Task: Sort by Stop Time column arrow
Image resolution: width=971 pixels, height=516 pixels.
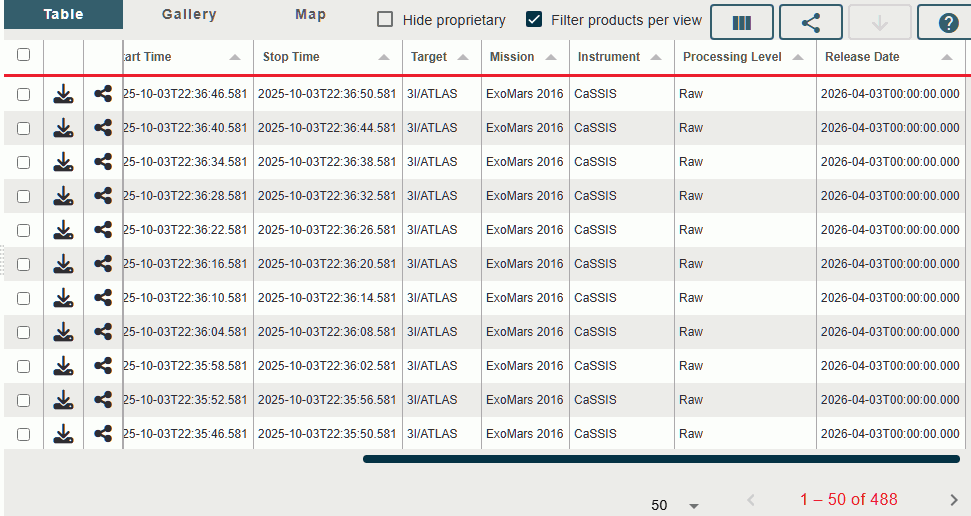Action: point(384,58)
